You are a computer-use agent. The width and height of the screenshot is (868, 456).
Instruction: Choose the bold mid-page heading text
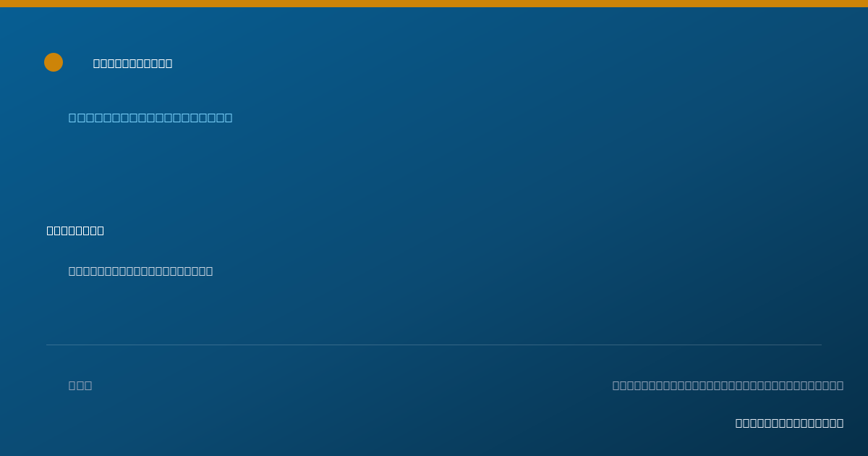pyautogui.click(x=75, y=231)
